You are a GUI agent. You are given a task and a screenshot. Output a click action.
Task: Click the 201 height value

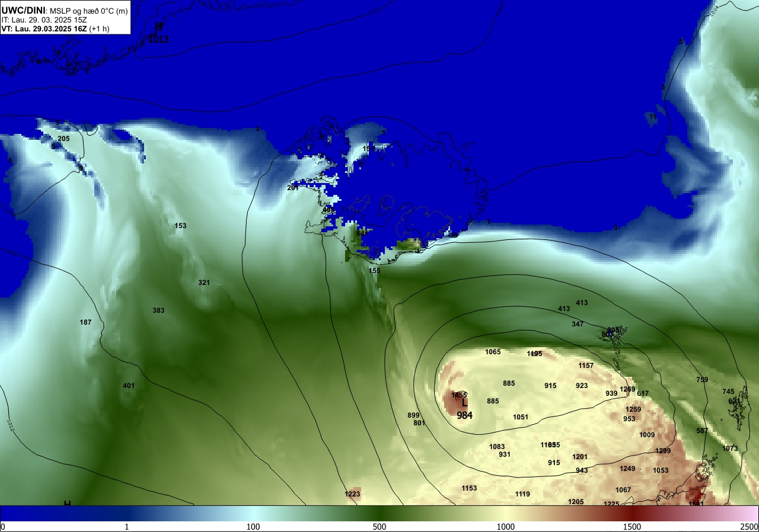point(293,188)
